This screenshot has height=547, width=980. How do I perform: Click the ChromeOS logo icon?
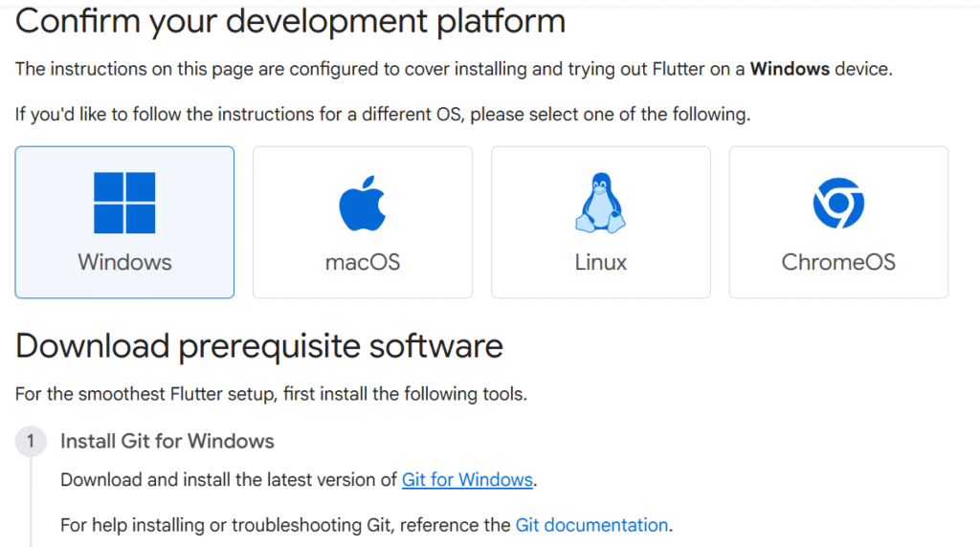(x=838, y=204)
